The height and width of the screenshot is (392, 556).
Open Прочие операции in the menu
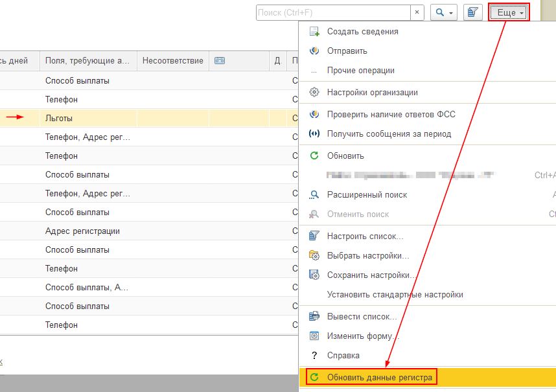click(x=427, y=71)
